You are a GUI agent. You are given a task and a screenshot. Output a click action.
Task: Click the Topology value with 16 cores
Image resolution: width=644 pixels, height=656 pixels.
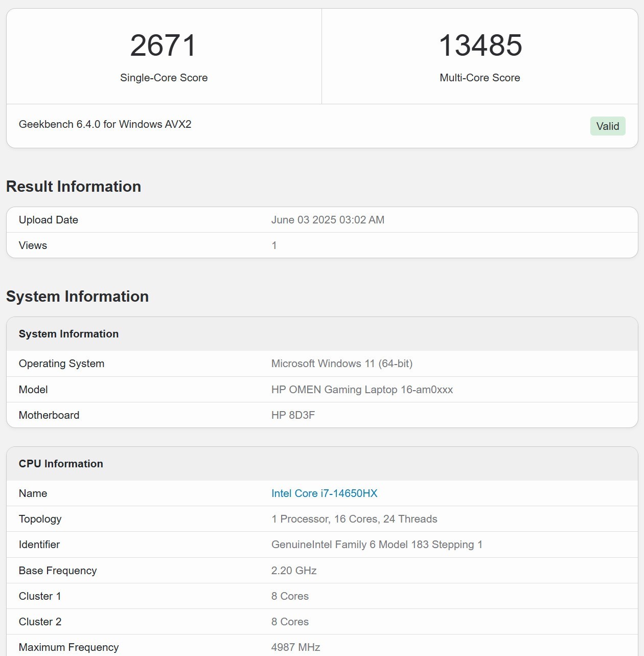tap(354, 519)
